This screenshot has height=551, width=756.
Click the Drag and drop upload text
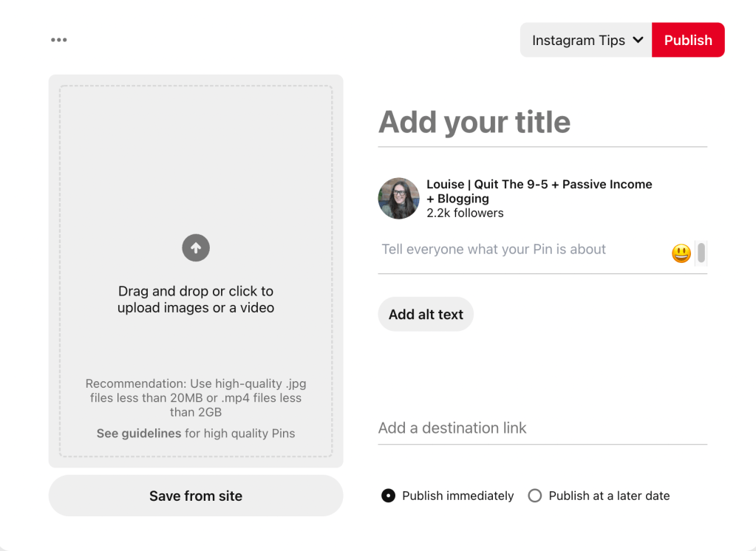(196, 299)
